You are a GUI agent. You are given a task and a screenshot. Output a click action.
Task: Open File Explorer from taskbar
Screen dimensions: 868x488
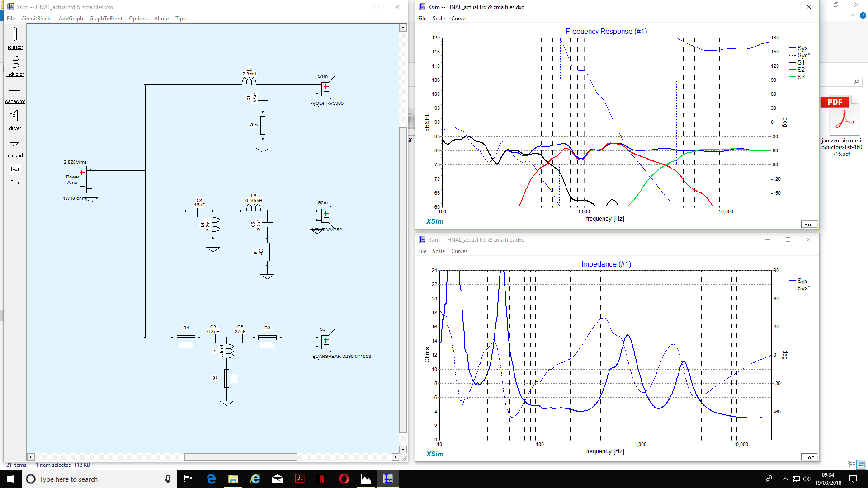coord(233,479)
